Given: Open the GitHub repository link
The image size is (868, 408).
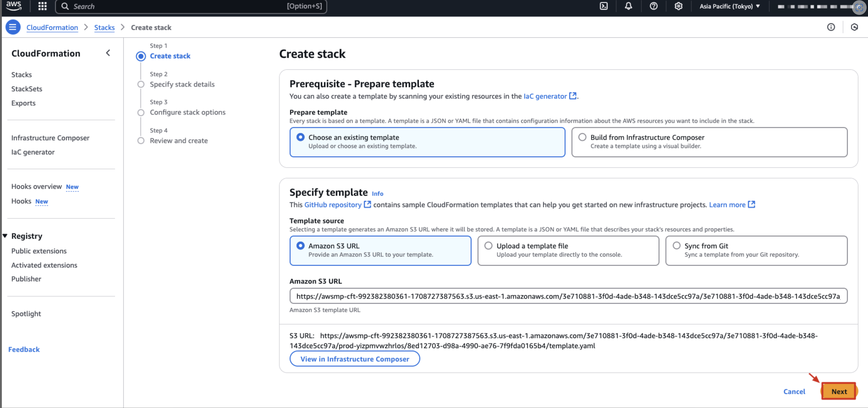Looking at the screenshot, I should coord(332,205).
